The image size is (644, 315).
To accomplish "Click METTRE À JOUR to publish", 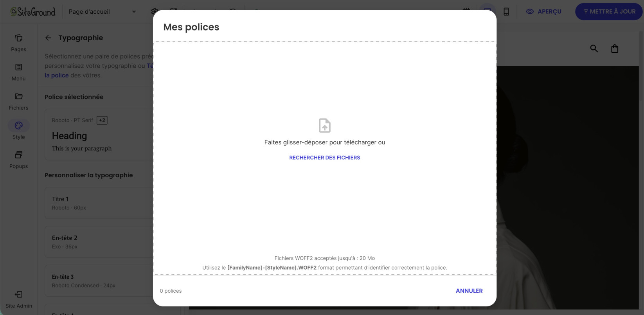I will pyautogui.click(x=609, y=12).
